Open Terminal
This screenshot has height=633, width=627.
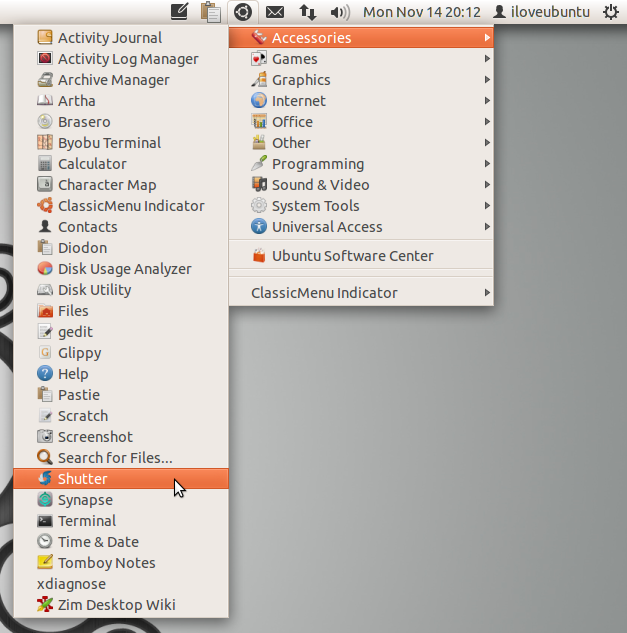pyautogui.click(x=121, y=521)
